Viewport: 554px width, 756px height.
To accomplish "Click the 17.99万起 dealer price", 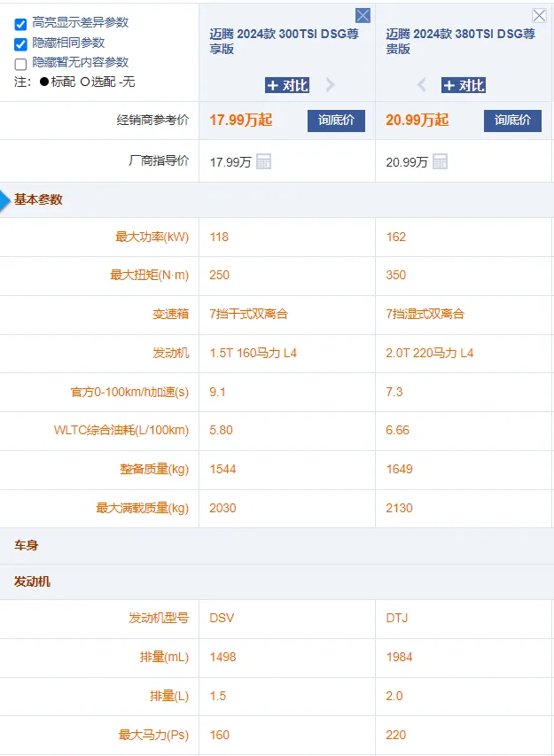I will pos(240,120).
